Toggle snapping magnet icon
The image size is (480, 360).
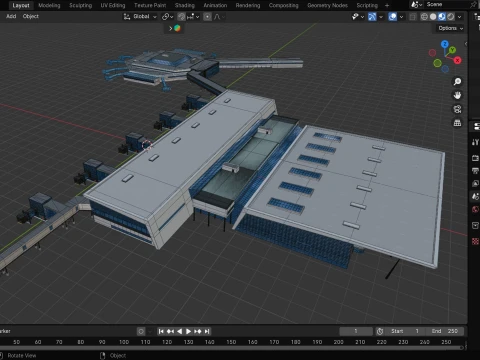[x=181, y=17]
